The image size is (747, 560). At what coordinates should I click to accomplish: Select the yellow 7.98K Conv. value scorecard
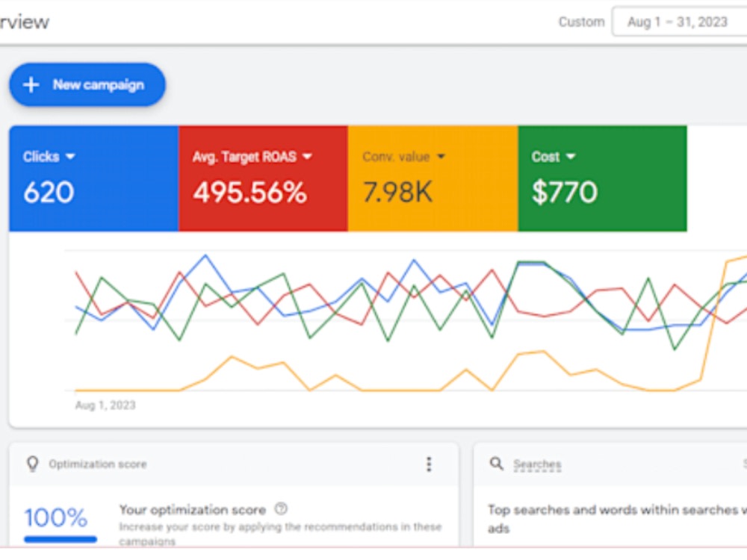tap(433, 178)
